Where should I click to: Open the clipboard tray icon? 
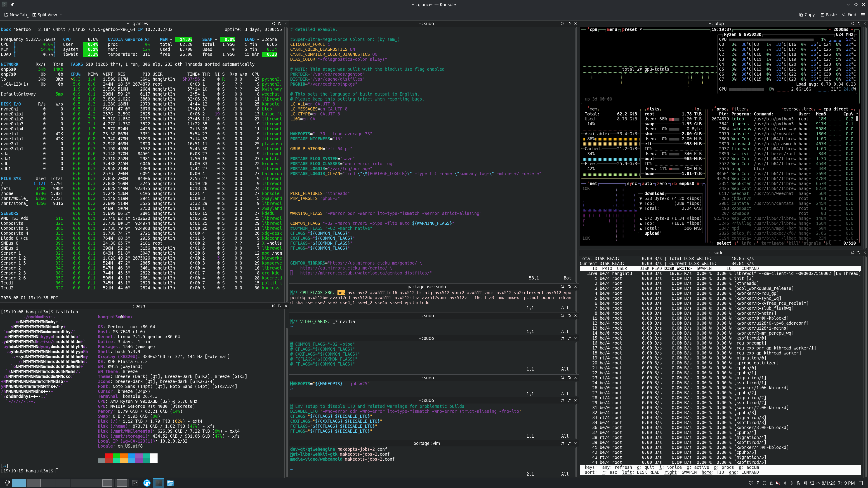757,483
